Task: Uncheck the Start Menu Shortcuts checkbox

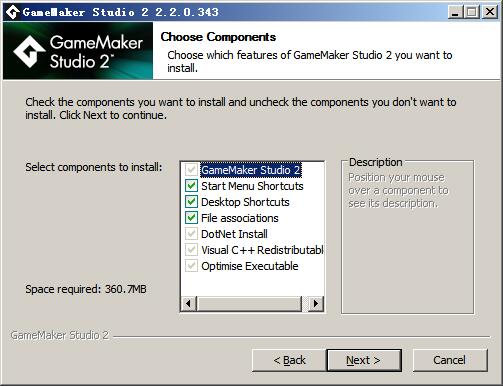Action: coord(191,186)
